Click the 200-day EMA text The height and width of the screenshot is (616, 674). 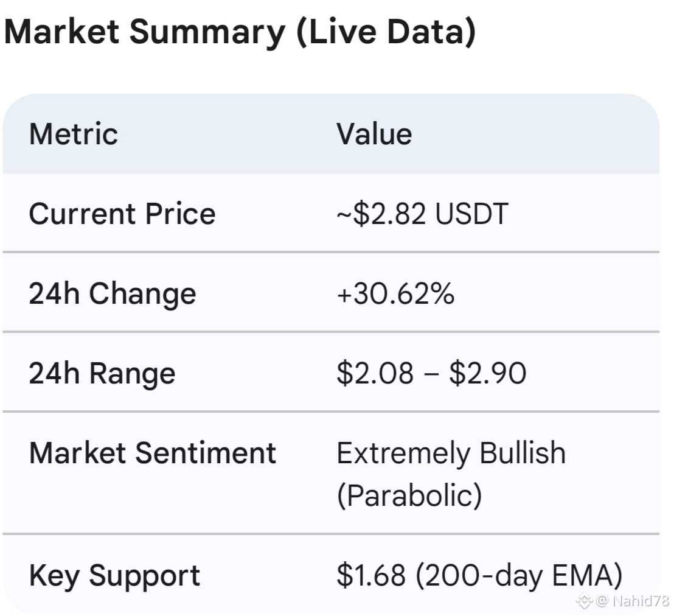point(518,576)
